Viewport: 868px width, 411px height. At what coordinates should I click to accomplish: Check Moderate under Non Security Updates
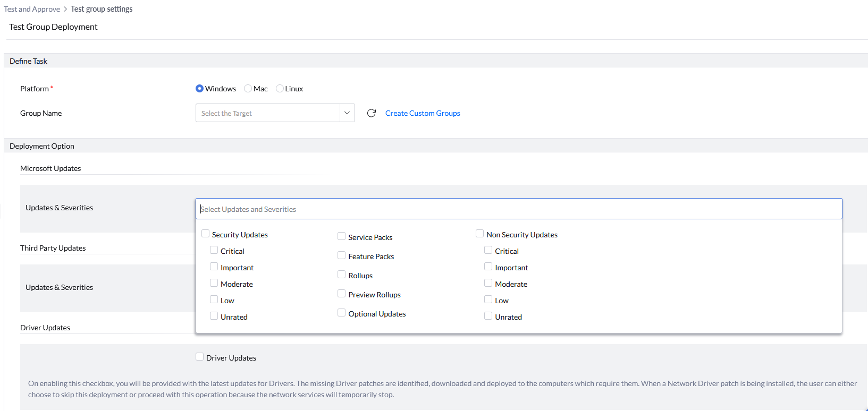[x=488, y=283]
